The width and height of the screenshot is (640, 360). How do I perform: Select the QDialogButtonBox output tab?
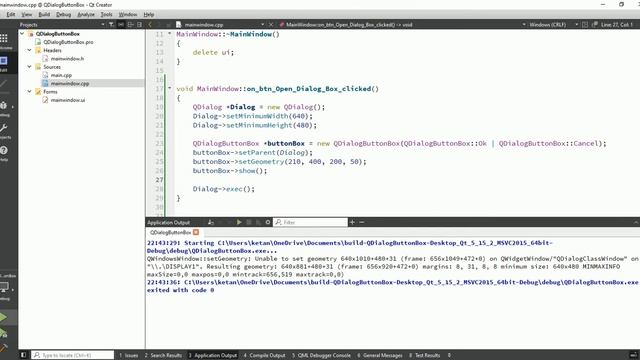coord(171,232)
